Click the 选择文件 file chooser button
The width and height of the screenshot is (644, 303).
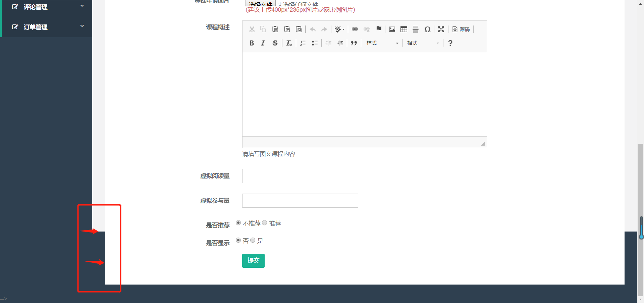[261, 4]
